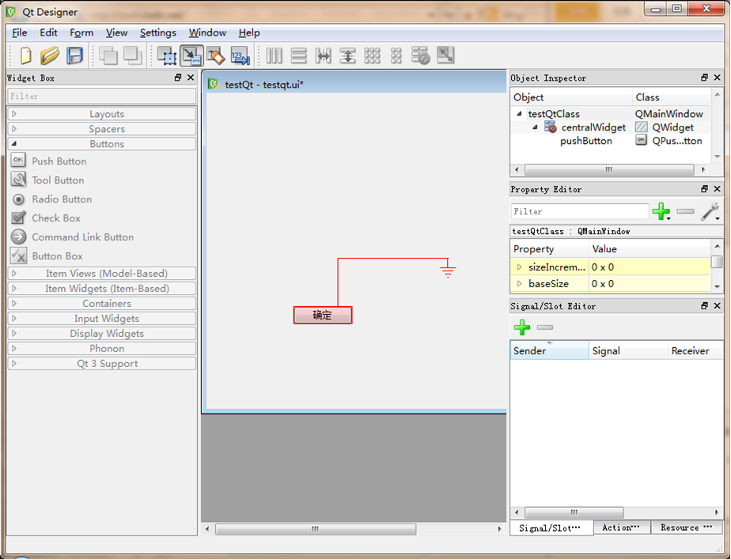Click the Widget Box filter field

(x=101, y=96)
